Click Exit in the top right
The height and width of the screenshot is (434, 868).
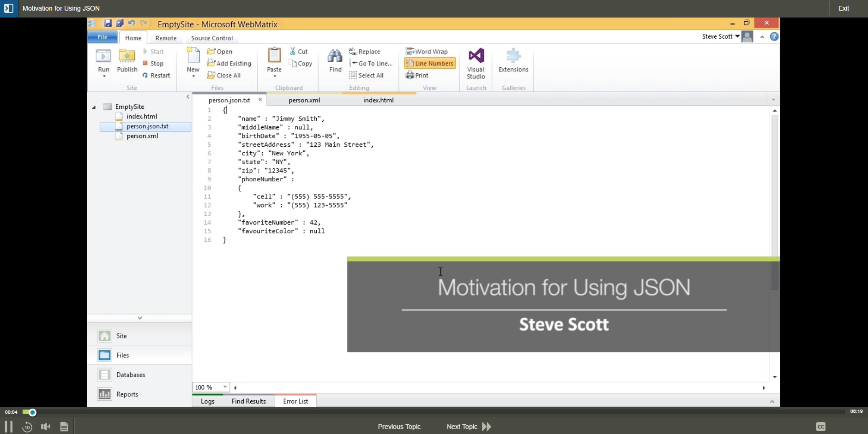[844, 8]
